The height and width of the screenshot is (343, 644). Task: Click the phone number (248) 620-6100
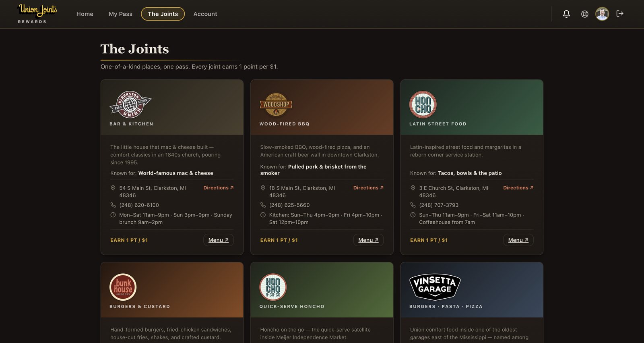(139, 205)
